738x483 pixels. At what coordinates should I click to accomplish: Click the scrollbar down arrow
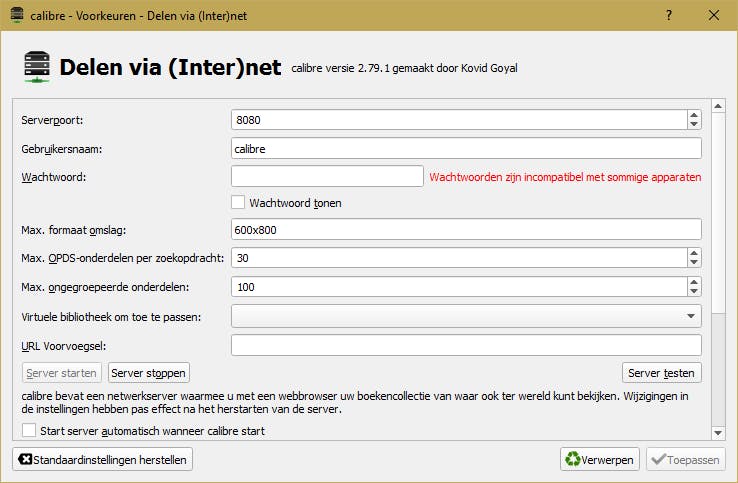tap(718, 433)
